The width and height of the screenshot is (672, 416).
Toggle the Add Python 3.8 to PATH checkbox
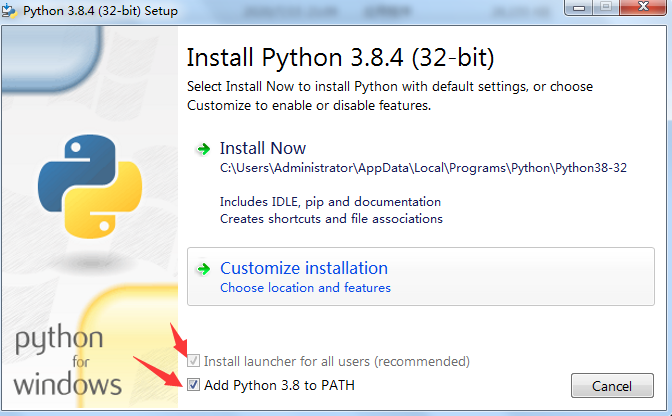pyautogui.click(x=193, y=385)
